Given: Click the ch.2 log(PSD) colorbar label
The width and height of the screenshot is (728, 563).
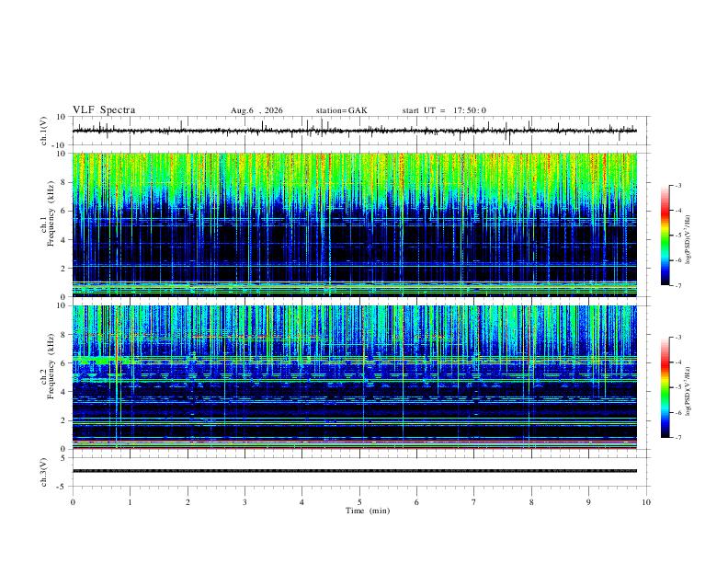Looking at the screenshot, I should pyautogui.click(x=688, y=391).
